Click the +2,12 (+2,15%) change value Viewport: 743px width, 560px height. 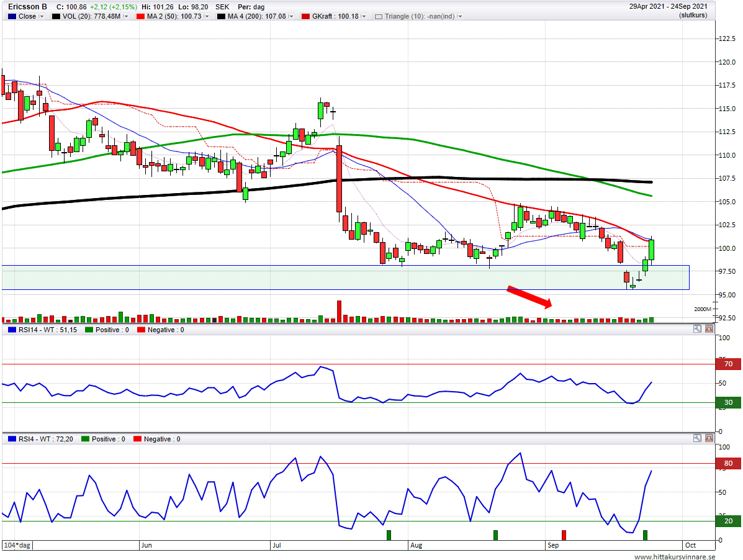pyautogui.click(x=114, y=7)
